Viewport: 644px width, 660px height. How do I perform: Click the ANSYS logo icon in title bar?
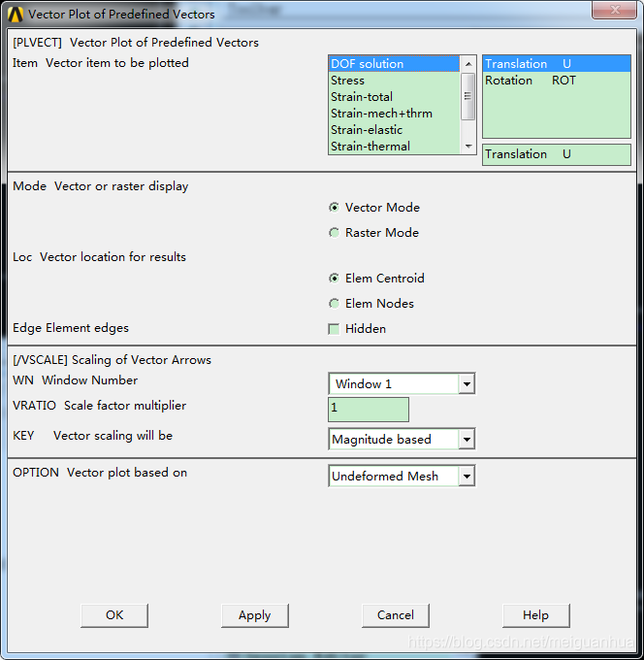pyautogui.click(x=15, y=15)
